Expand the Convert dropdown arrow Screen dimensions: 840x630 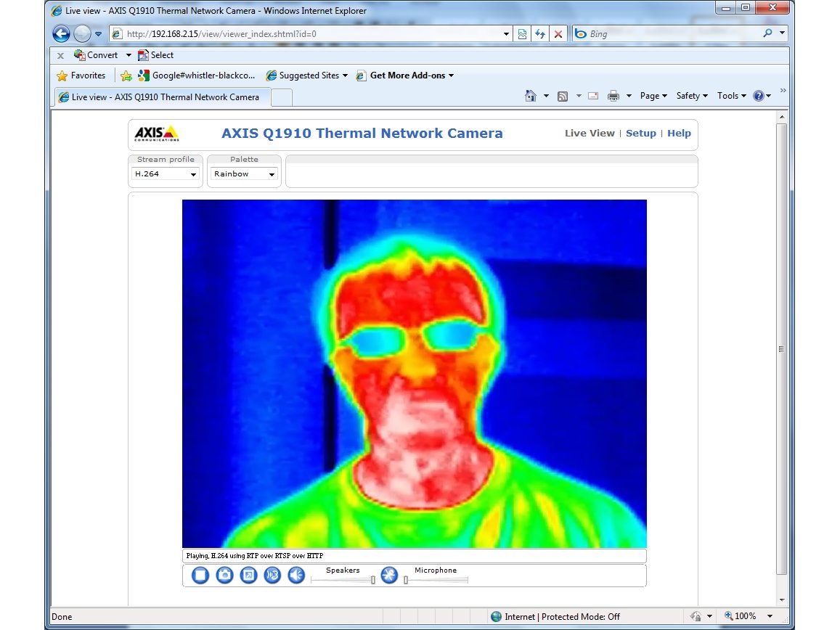coord(129,55)
